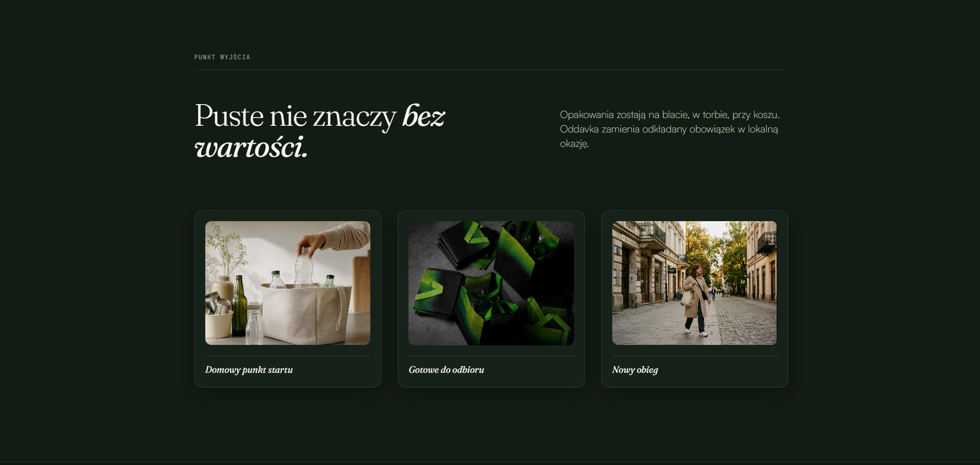Click the 'Nowy obieg' card title
Screen dimensions: 980x465
(x=635, y=370)
